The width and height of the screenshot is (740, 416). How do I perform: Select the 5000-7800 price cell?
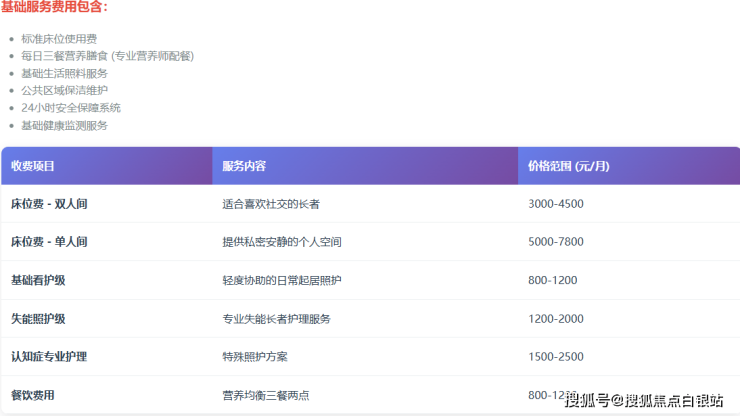tap(556, 242)
